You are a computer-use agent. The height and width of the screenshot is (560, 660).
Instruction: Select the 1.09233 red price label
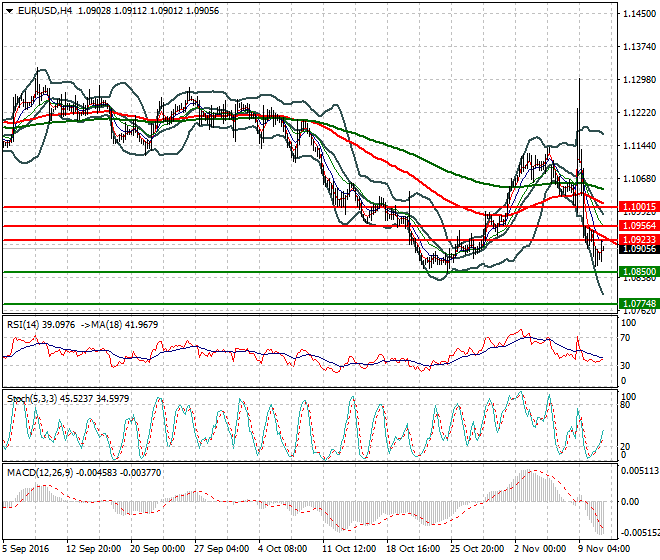[639, 240]
